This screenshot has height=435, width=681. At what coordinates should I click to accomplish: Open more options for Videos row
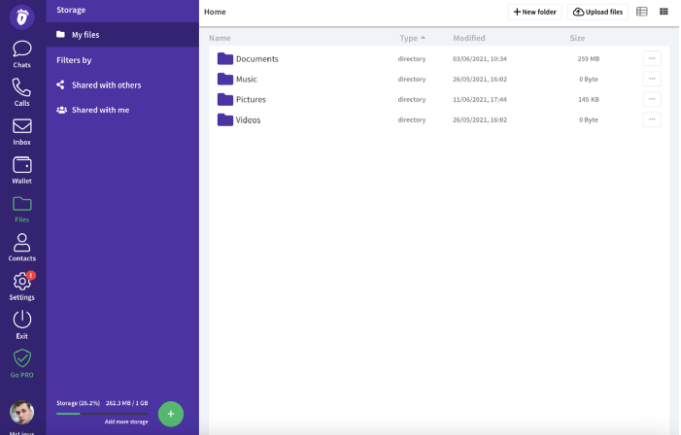(x=652, y=119)
